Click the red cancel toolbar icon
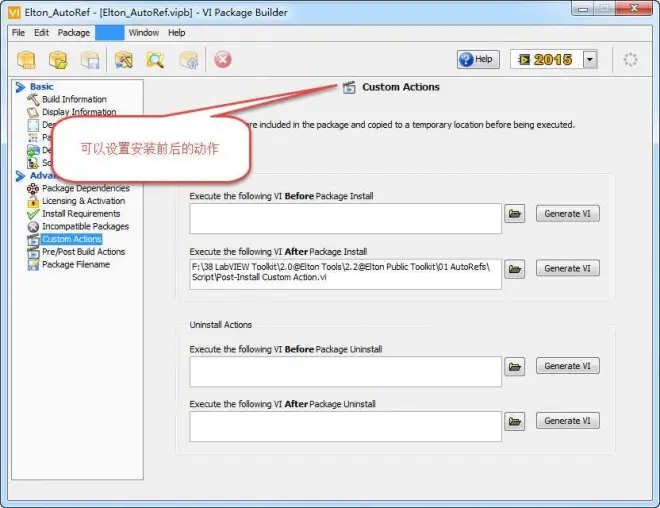660x508 pixels. coord(223,59)
